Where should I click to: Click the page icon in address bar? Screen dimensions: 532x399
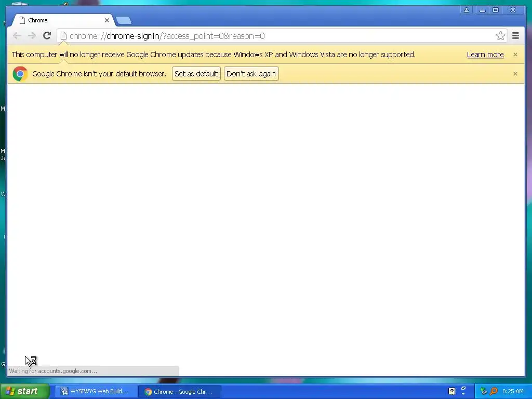tap(63, 36)
